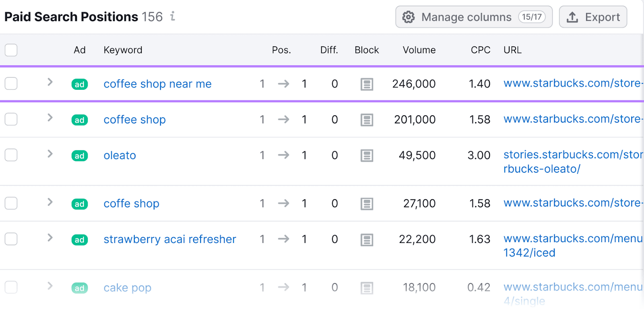Sort the table by the Volume column header
The image size is (644, 309).
click(x=419, y=50)
